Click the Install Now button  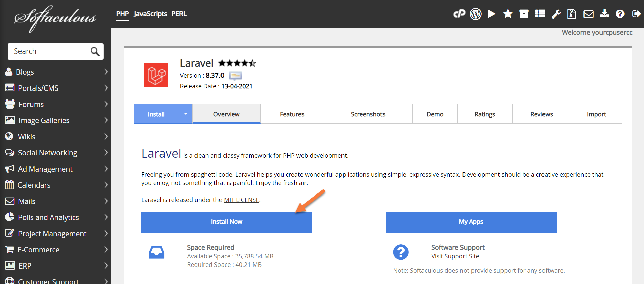coord(227,222)
